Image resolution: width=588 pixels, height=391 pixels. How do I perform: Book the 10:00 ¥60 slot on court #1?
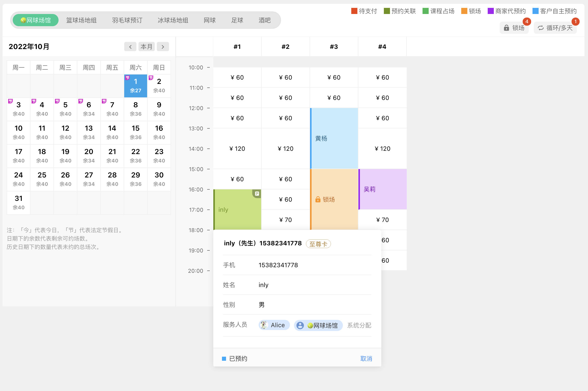click(237, 78)
